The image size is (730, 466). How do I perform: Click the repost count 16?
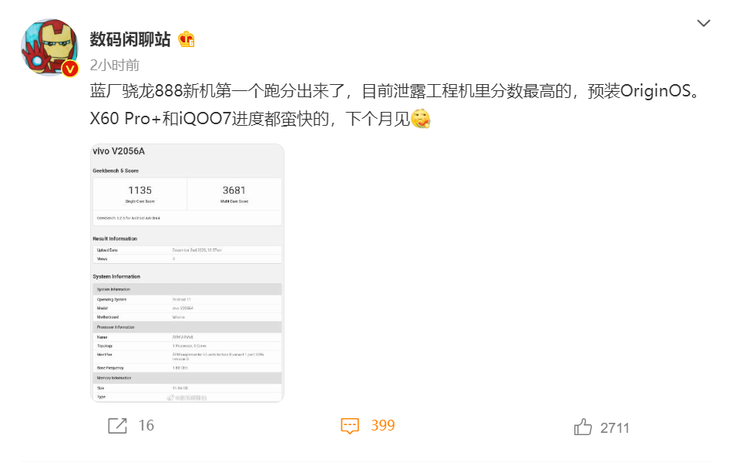pyautogui.click(x=146, y=425)
